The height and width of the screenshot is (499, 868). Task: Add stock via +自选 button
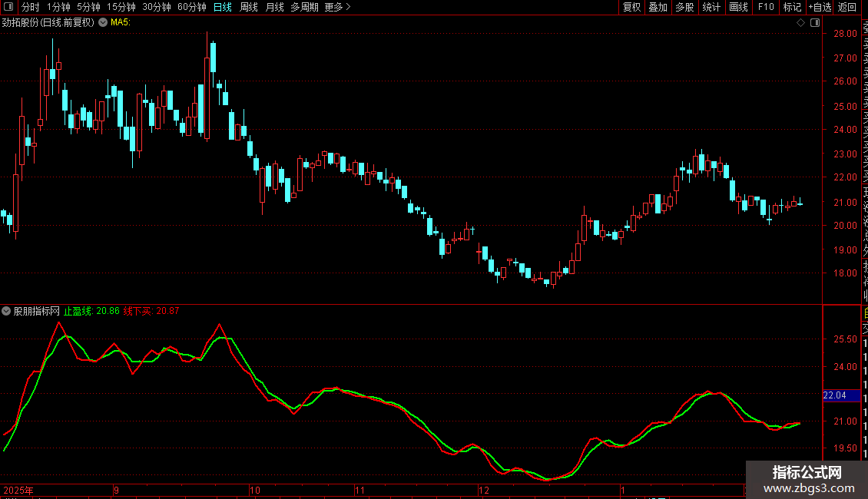coord(820,7)
